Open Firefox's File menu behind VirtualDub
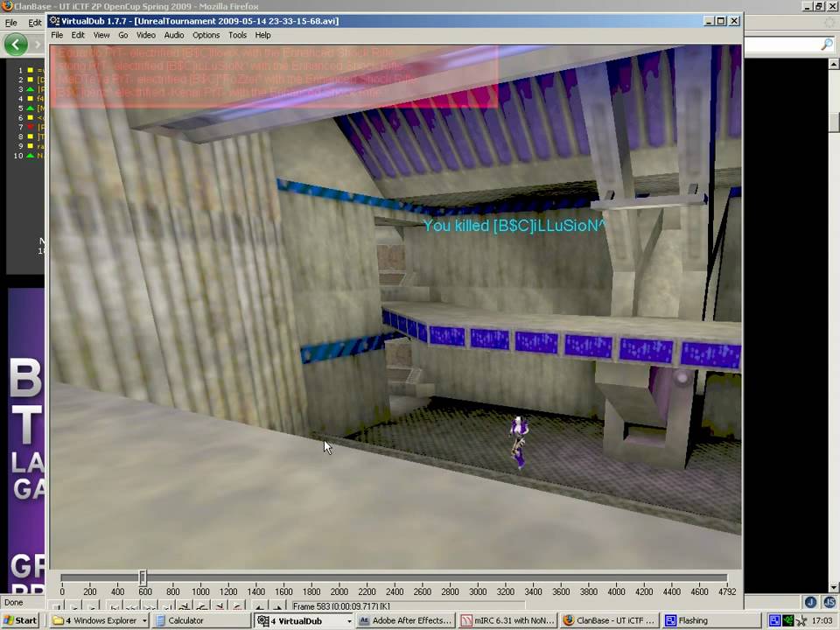Image resolution: width=840 pixels, height=630 pixels. (x=10, y=23)
